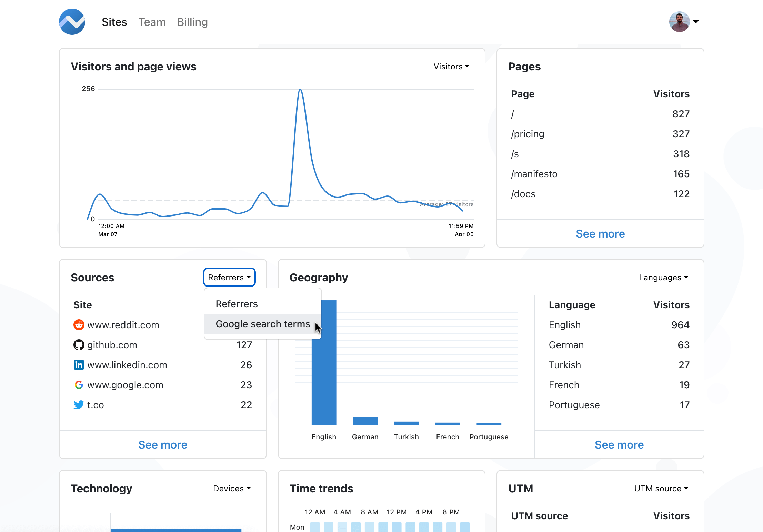
Task: Click See more under the Pages panel
Action: coord(600,234)
